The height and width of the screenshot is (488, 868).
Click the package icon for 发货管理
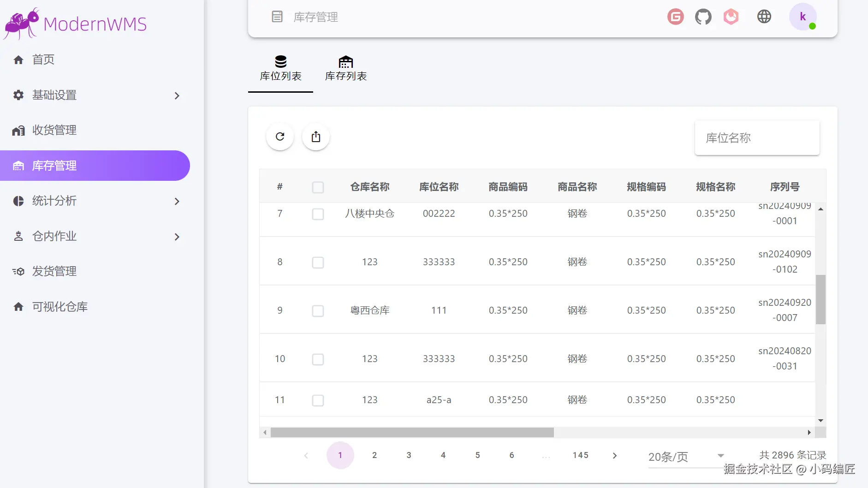click(x=18, y=272)
